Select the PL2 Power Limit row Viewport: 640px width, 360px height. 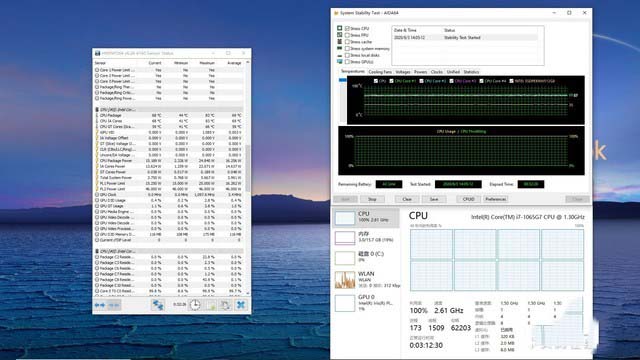pos(169,189)
